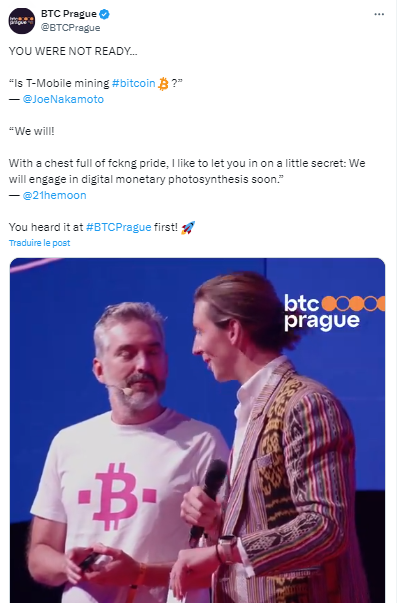This screenshot has height=603, width=400.
Task: Open the @BTCPrague handle link
Action: pyautogui.click(x=70, y=28)
